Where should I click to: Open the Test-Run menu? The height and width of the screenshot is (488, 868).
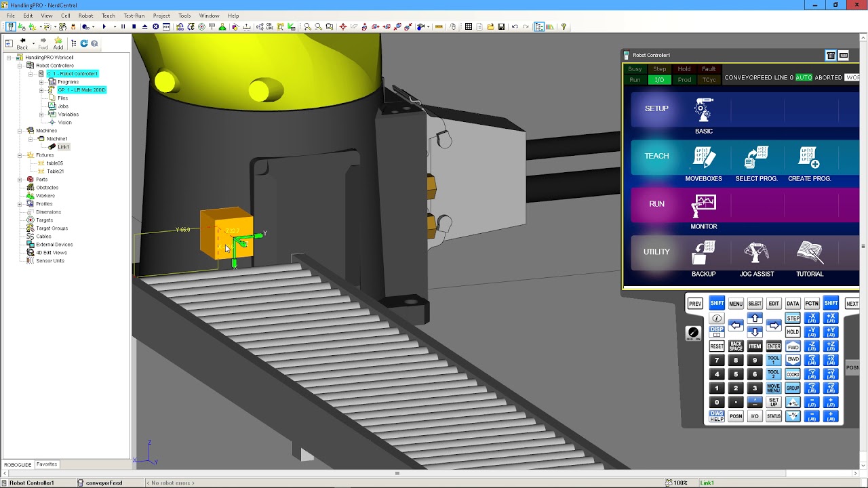[x=134, y=16]
